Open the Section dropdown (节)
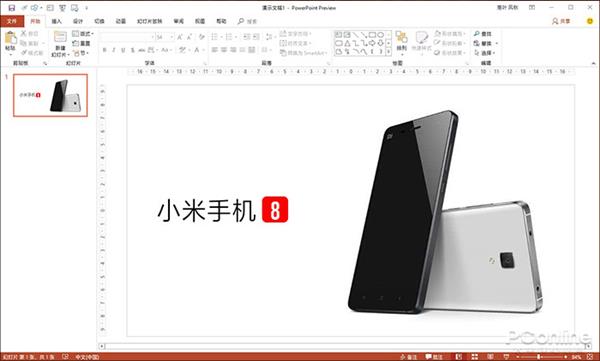 tap(81, 53)
